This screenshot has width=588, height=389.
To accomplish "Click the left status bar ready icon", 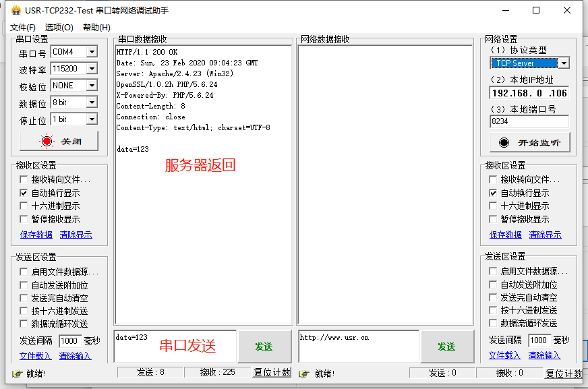I will click(x=18, y=373).
